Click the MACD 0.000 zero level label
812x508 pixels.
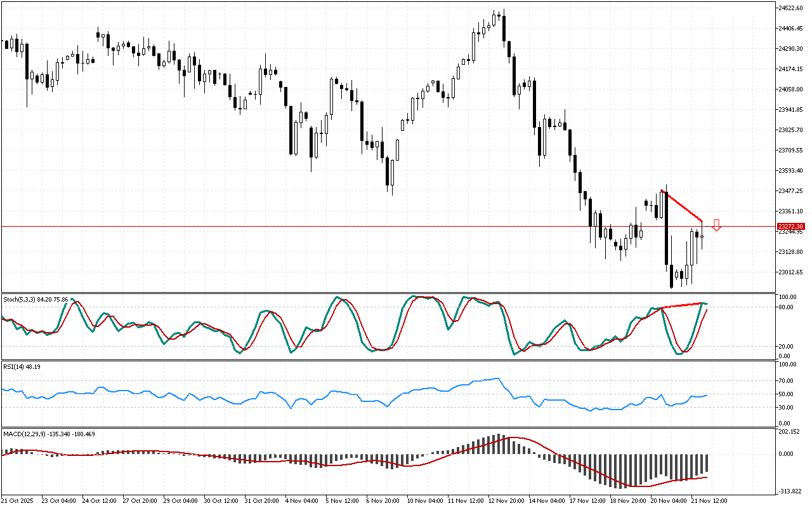787,454
